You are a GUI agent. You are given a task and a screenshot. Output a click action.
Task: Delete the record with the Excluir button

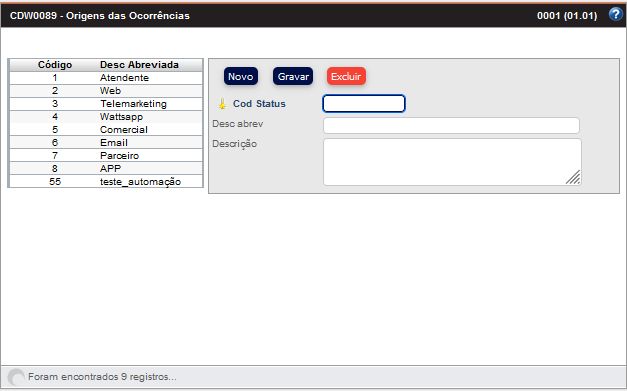pos(346,76)
